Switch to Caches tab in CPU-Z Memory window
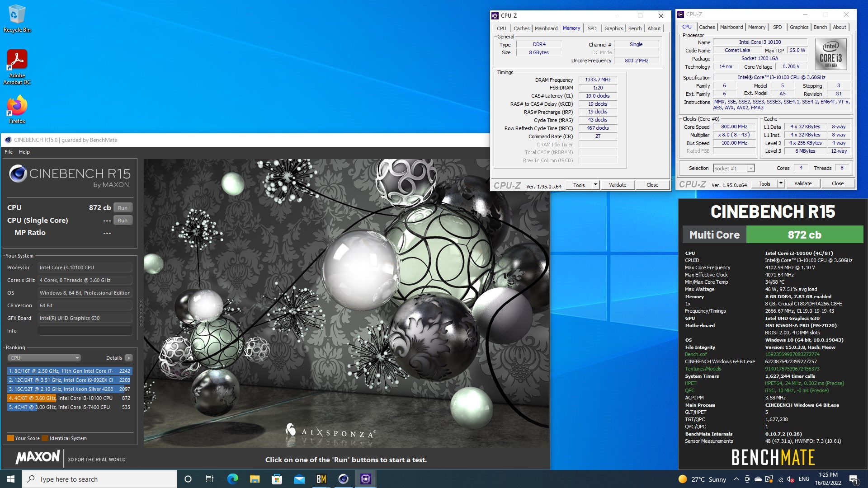Screen dimensions: 868x488 click(521, 28)
